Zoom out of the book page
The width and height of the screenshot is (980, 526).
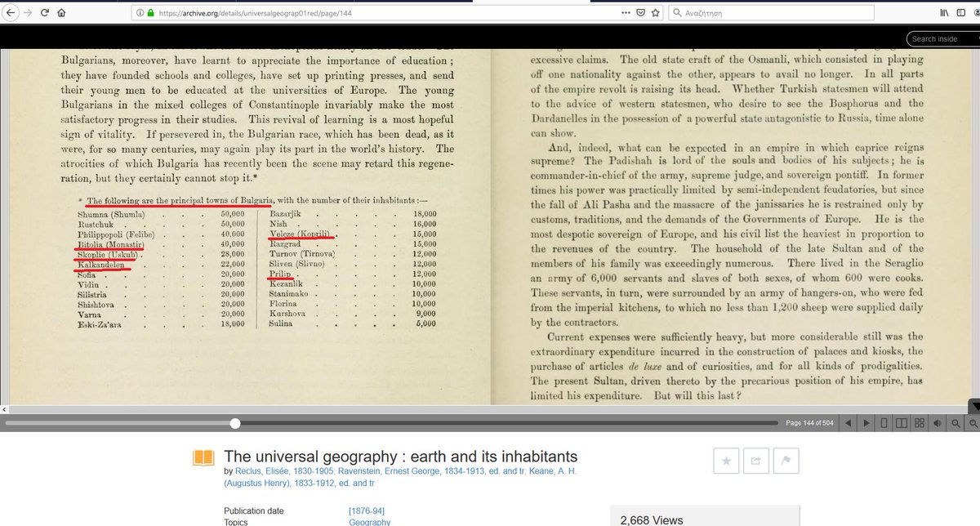pos(955,422)
